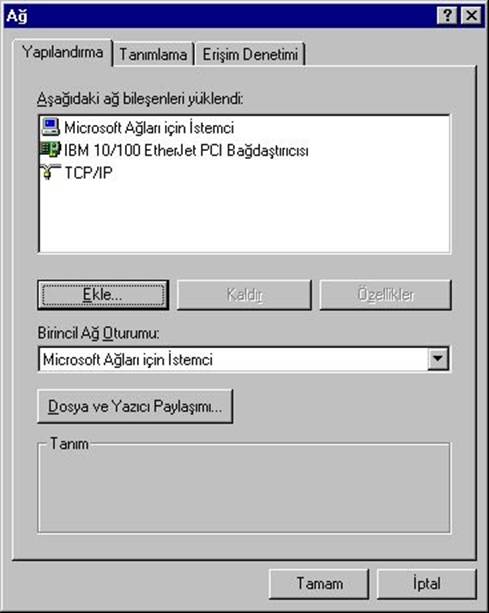Select Microsoft Ağları için İstemci list entry
Screen dimensions: 489x613
click(149, 128)
